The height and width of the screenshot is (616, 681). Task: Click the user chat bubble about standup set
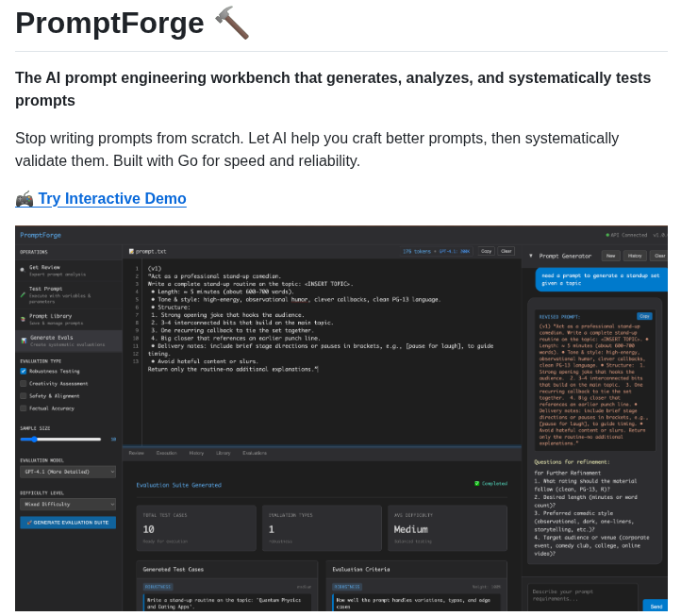point(602,279)
